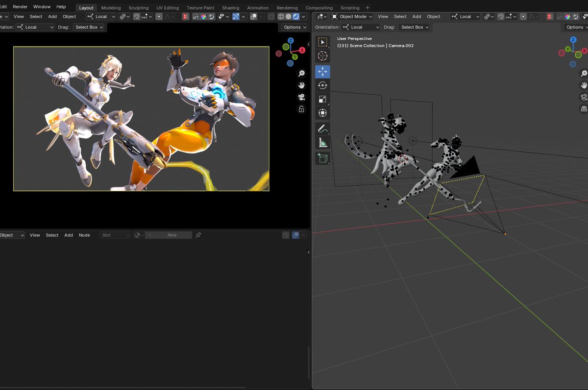Screen dimensions: 588x390
Task: Switch to the Texture Paint workspace tab
Action: point(200,8)
